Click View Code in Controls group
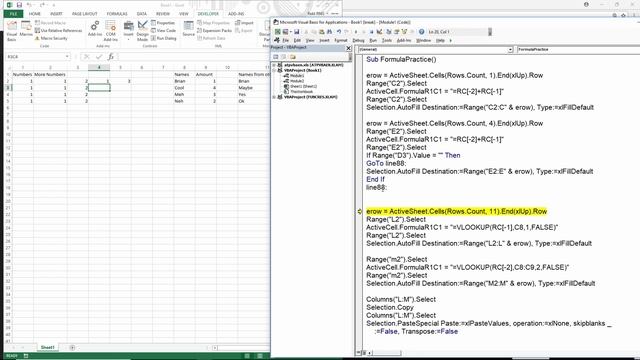The image size is (640, 360). pos(163,31)
